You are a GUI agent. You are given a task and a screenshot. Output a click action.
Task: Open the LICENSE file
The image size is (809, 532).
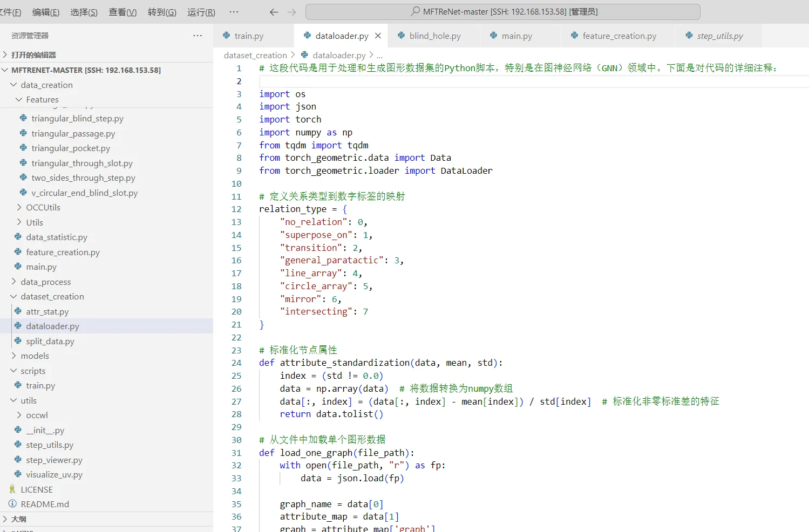(x=37, y=489)
